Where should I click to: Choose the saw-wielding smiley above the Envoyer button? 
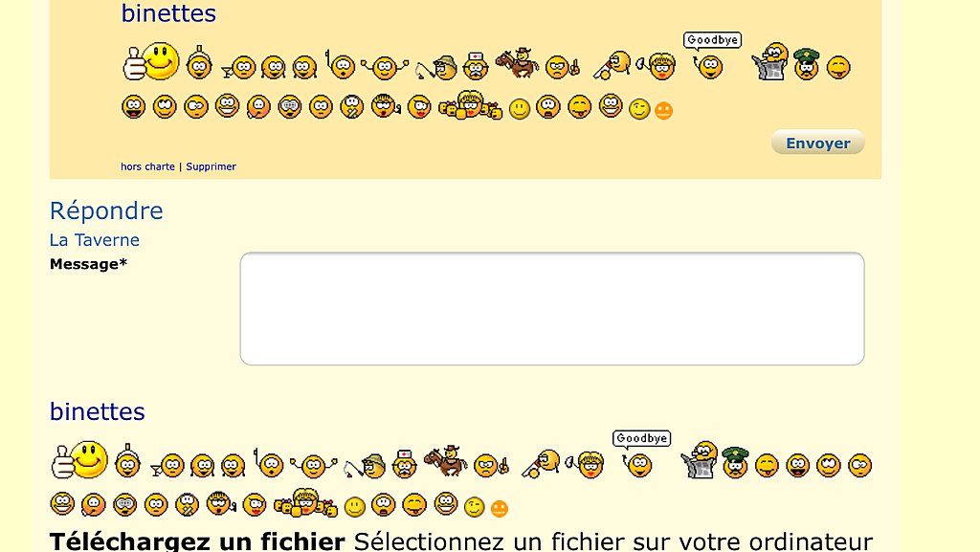(612, 66)
